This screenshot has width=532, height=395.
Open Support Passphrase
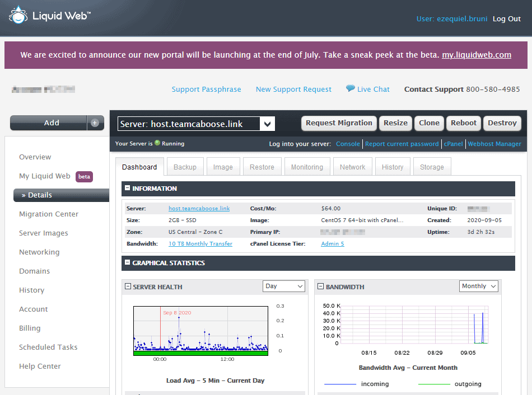(206, 89)
